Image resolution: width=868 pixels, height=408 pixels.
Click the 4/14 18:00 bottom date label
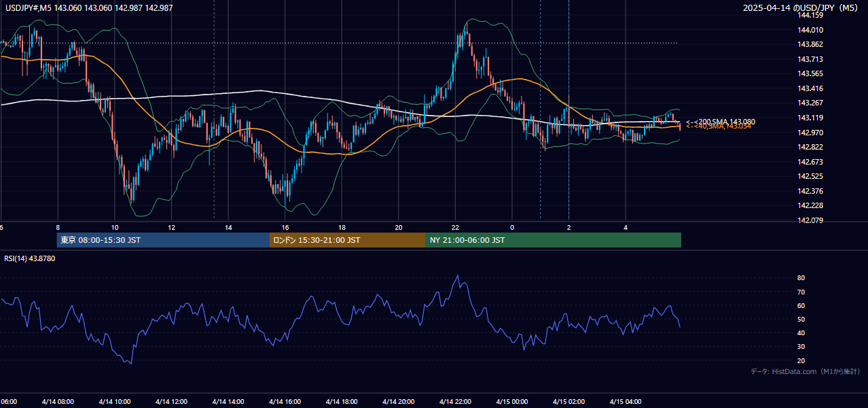click(x=342, y=402)
